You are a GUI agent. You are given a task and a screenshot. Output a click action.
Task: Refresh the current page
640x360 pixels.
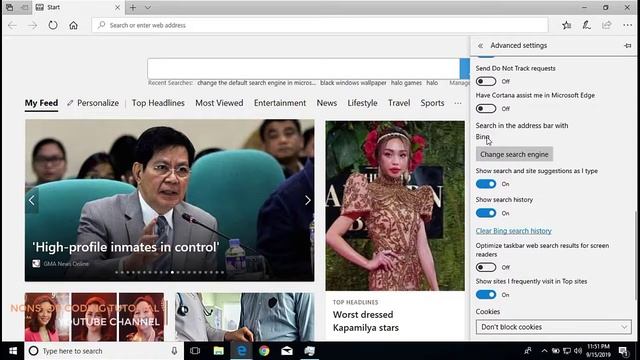pos(53,25)
